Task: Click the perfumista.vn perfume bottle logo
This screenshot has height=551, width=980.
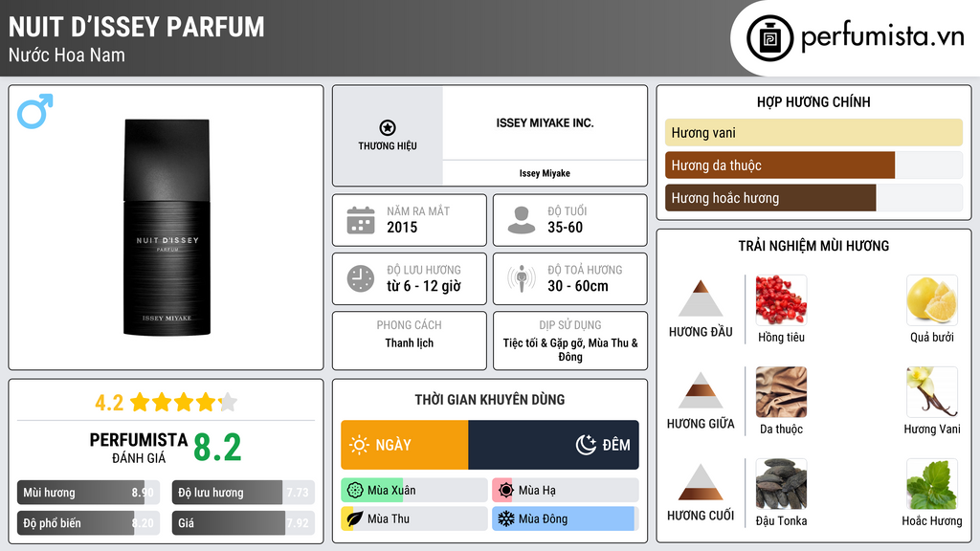Action: click(x=768, y=38)
